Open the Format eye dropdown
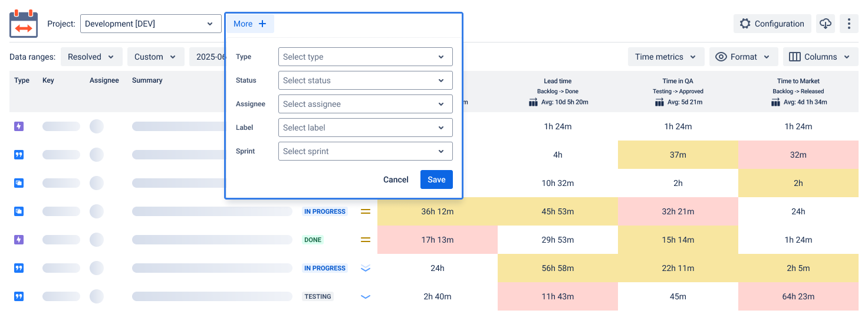The height and width of the screenshot is (320, 868). pos(744,57)
